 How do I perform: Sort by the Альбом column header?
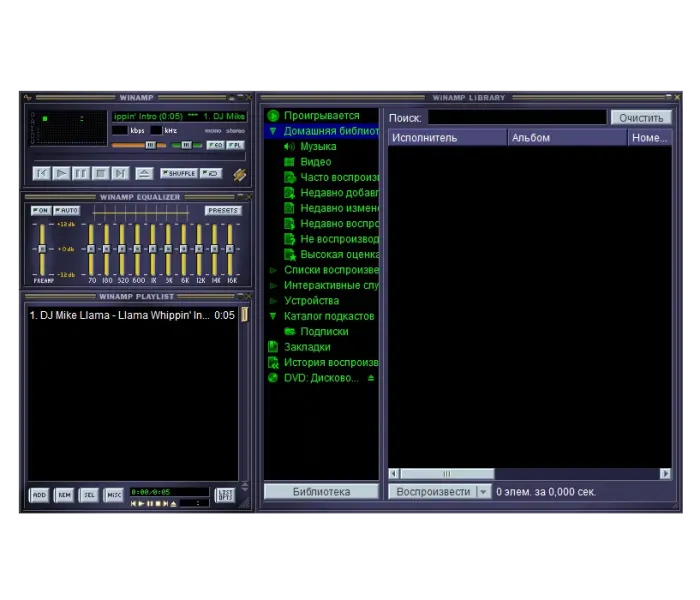coord(567,138)
